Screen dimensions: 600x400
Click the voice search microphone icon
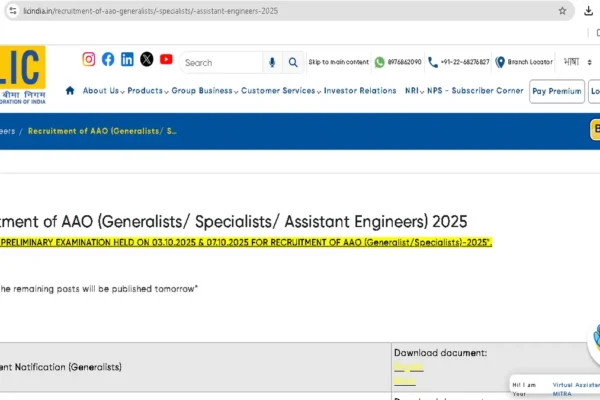click(x=272, y=62)
